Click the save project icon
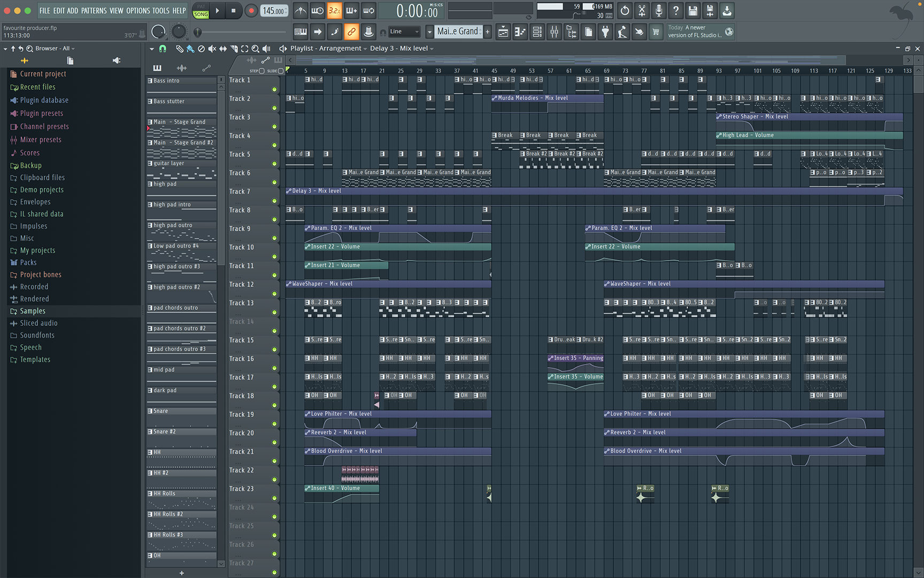924x578 pixels. tap(692, 11)
